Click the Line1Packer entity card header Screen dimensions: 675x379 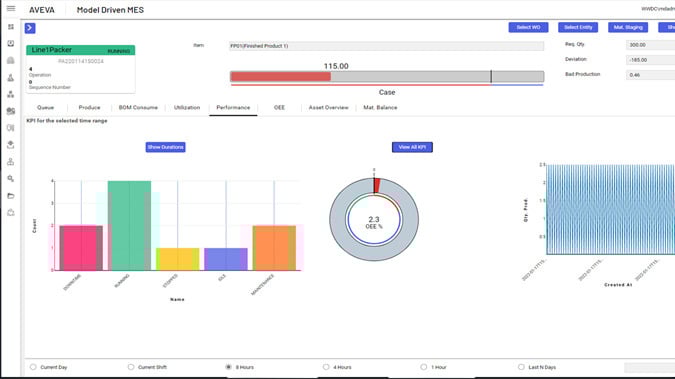(81, 50)
